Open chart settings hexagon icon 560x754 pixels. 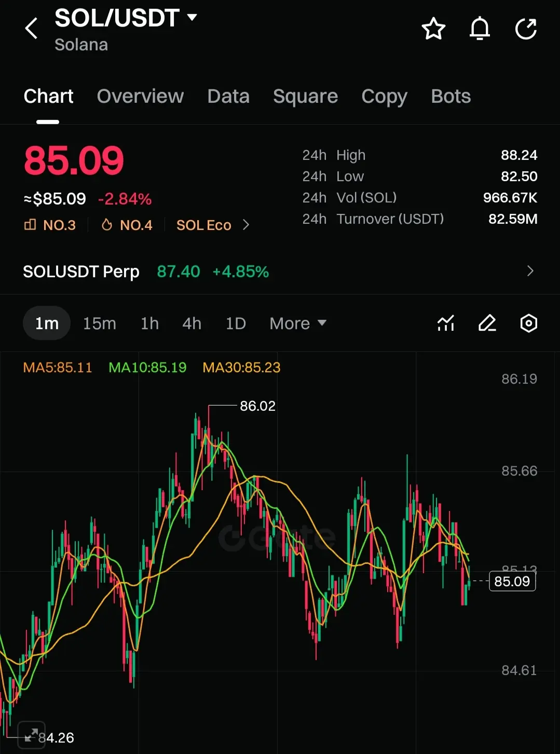pos(528,323)
